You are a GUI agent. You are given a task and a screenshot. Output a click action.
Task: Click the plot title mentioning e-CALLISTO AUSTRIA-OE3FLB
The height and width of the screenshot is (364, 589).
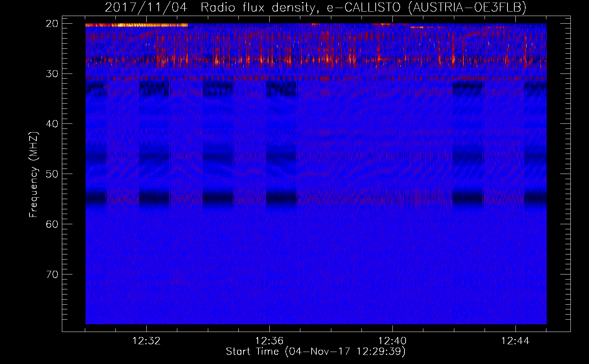click(316, 7)
